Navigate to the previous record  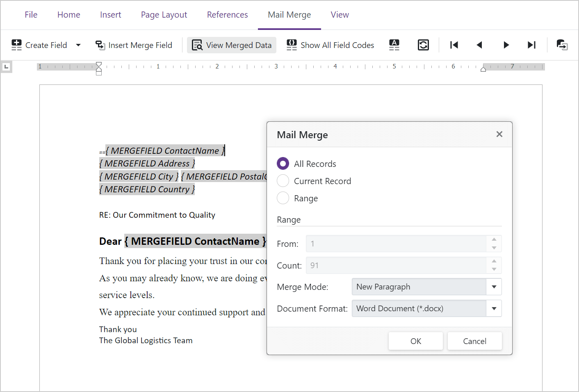click(479, 45)
